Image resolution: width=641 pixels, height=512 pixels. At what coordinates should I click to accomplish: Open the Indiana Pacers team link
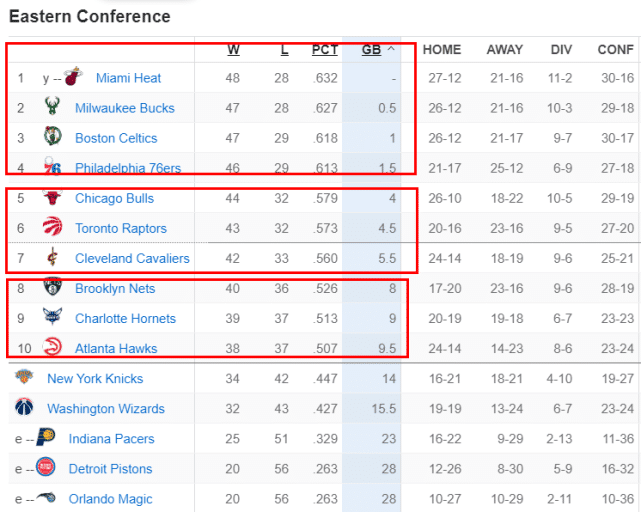tap(110, 439)
